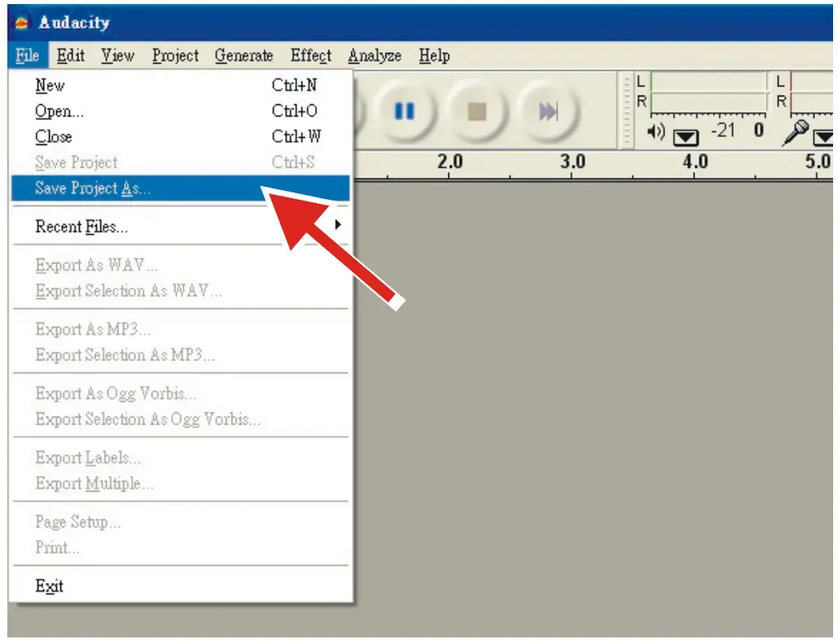The height and width of the screenshot is (644, 838).
Task: Click the -21 mark on the output meter scale
Action: 725,128
